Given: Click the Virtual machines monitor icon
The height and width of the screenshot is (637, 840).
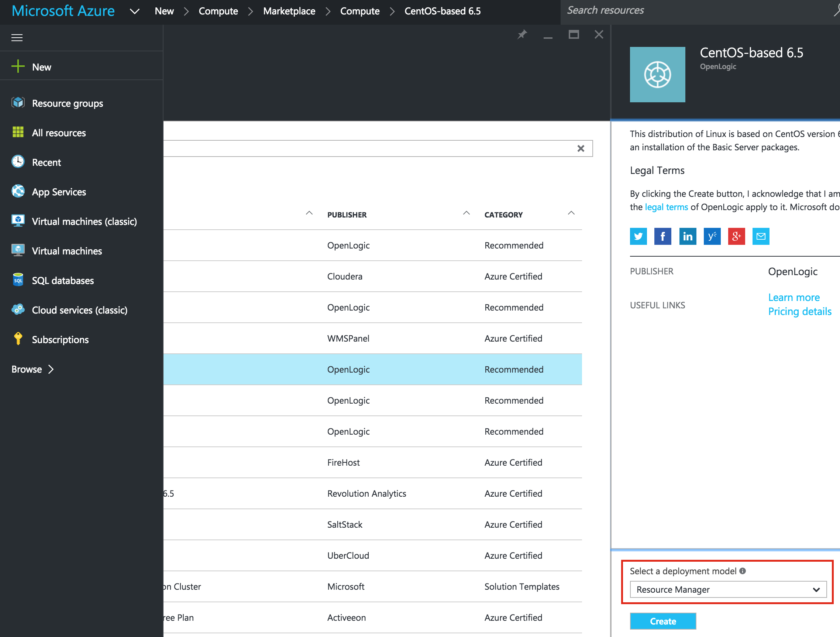Looking at the screenshot, I should point(18,250).
